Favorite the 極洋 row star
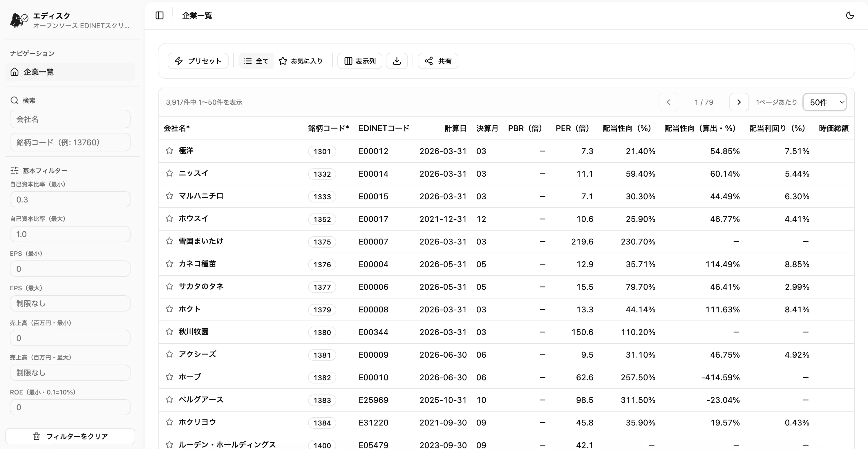868x449 pixels. [x=169, y=151]
